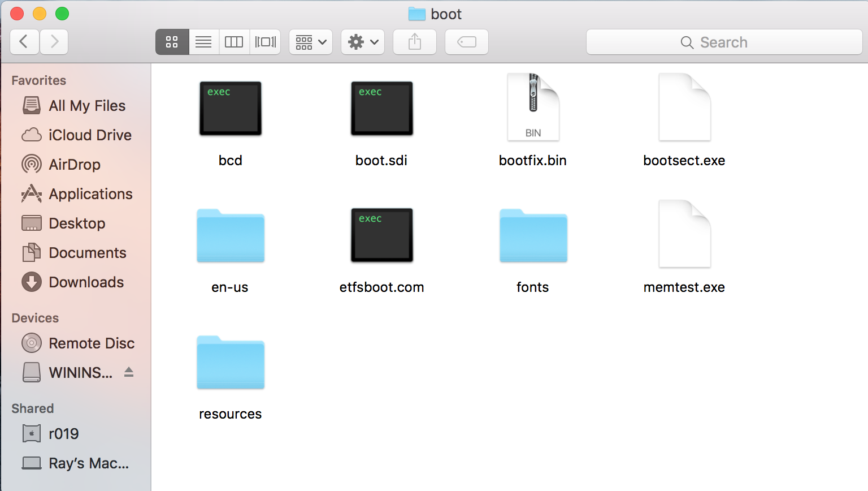Click the boot.sdi file name label

381,161
